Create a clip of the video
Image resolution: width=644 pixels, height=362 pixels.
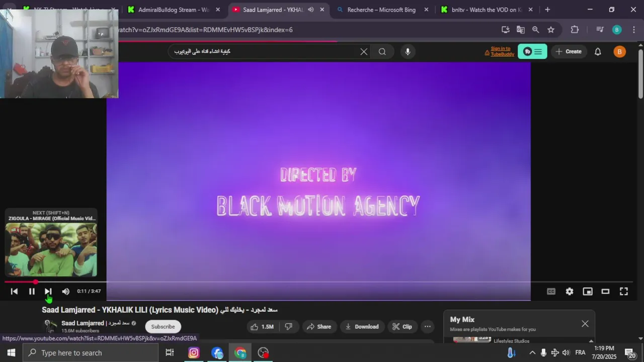coord(402,326)
